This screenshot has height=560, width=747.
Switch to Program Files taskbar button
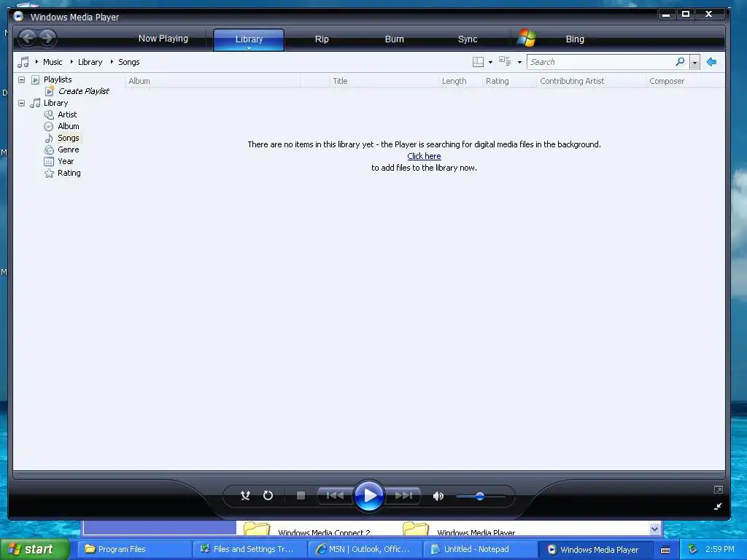tap(134, 549)
